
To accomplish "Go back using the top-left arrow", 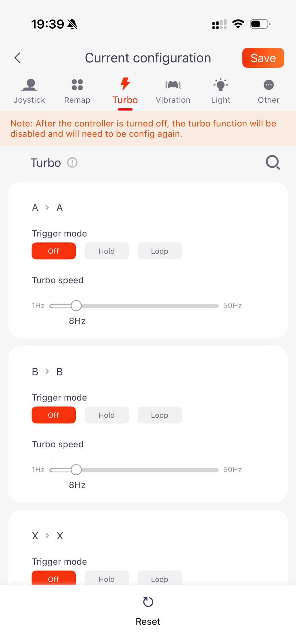I will click(x=17, y=58).
